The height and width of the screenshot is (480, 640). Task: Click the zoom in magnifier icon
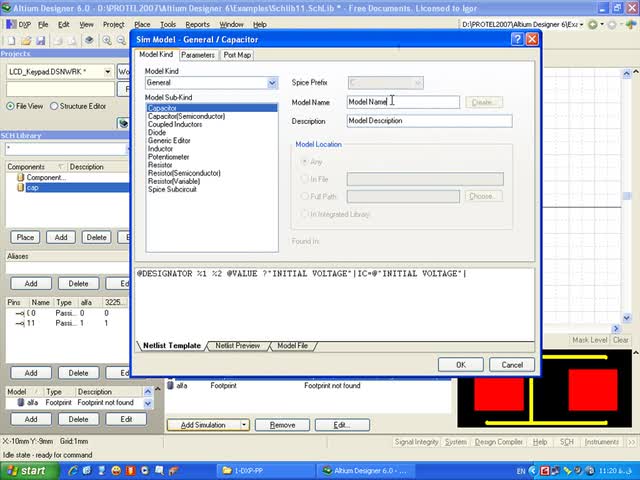[107, 40]
